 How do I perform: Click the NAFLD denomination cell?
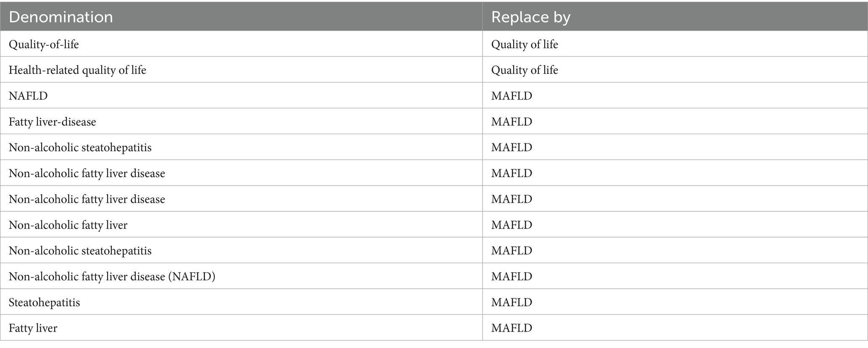(x=28, y=96)
